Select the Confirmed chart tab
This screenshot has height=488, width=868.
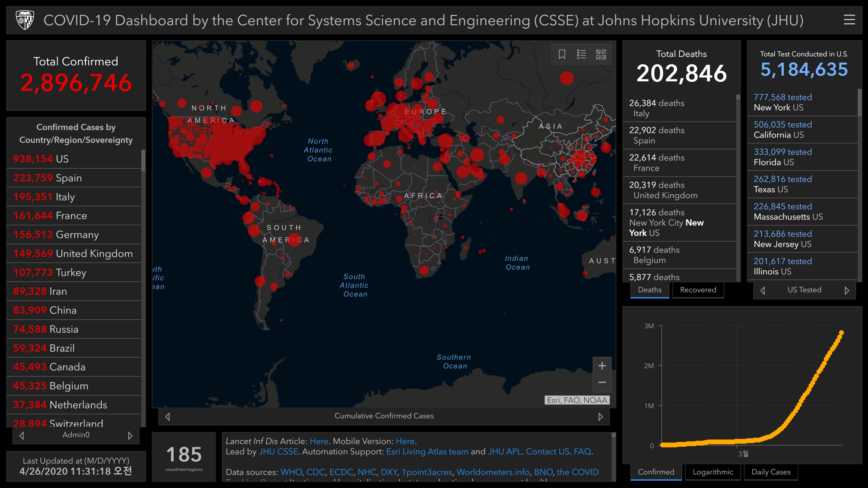coord(656,472)
